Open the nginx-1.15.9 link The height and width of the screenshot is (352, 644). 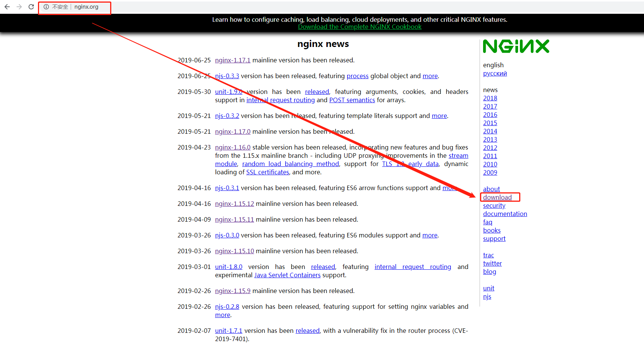pyautogui.click(x=232, y=291)
